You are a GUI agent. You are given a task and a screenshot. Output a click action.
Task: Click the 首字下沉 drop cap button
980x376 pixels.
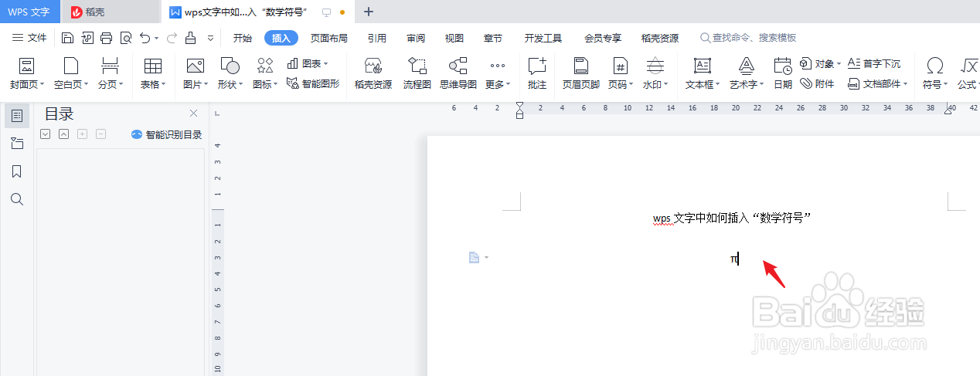874,63
